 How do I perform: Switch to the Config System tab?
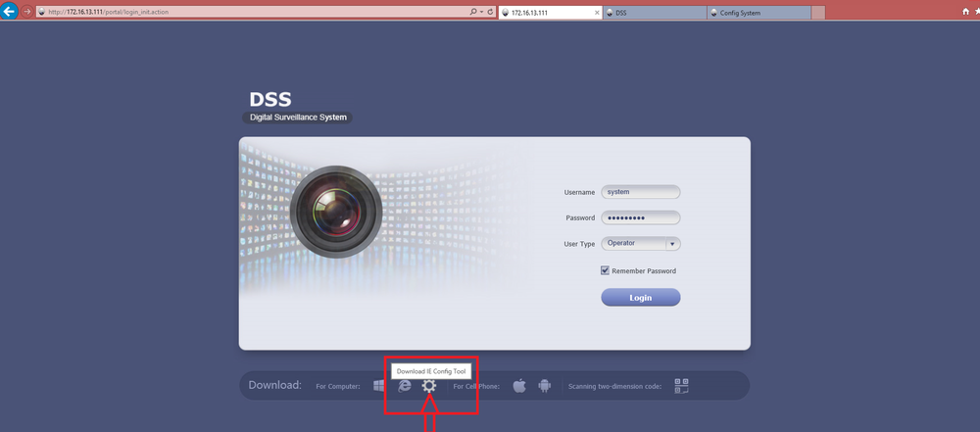tap(759, 13)
